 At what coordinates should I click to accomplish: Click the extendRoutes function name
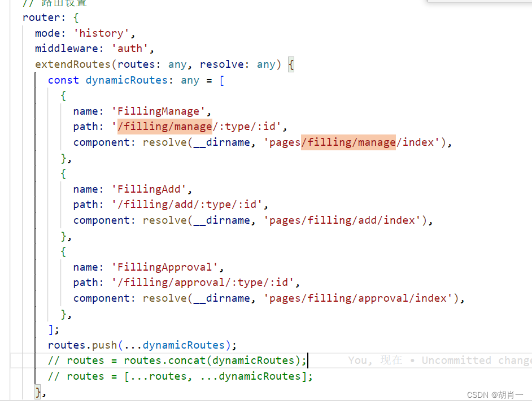pyautogui.click(x=73, y=64)
